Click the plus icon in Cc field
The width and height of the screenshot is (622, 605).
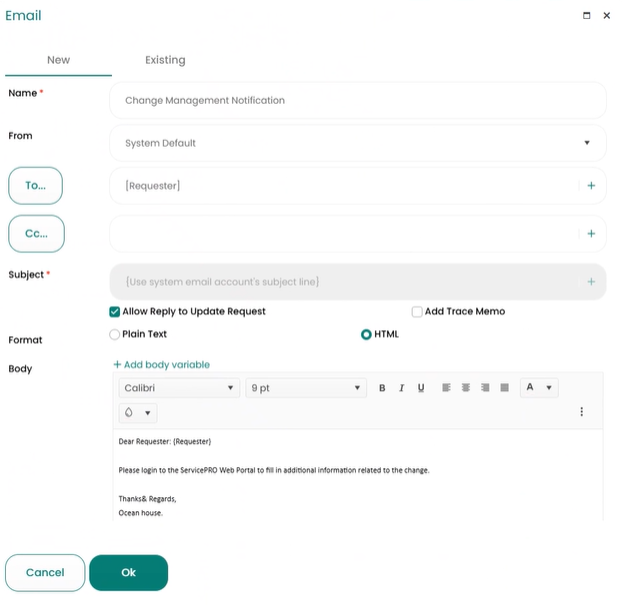[x=591, y=234]
